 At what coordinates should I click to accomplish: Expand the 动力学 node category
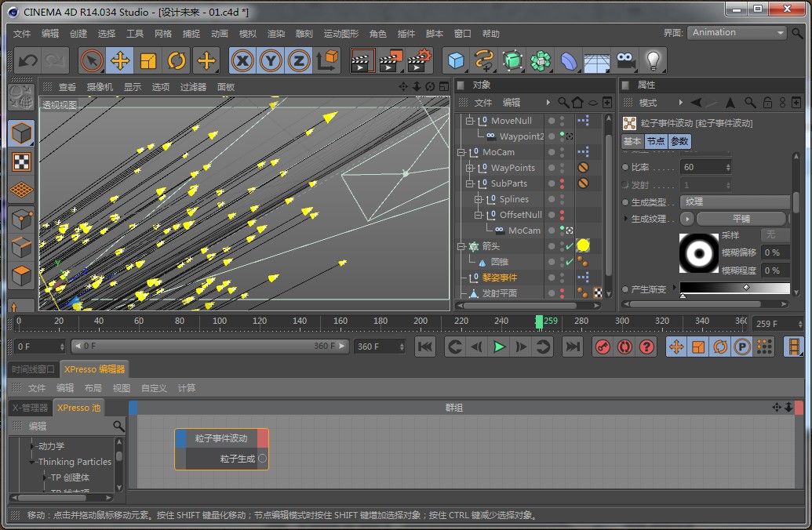tap(32, 445)
